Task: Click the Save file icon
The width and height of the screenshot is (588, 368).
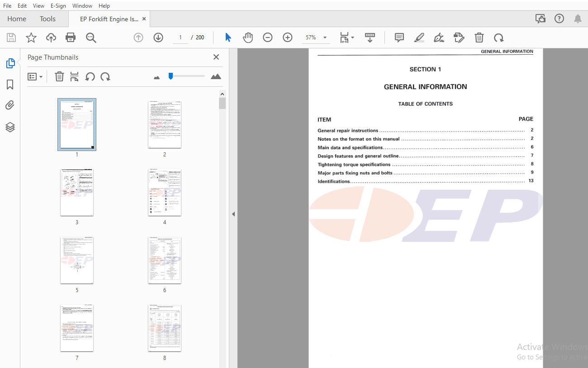Action: [x=11, y=38]
